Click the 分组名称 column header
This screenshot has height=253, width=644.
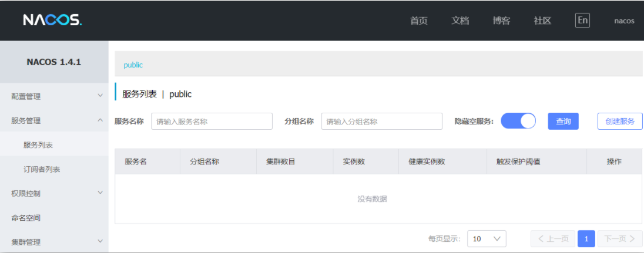[x=218, y=161]
